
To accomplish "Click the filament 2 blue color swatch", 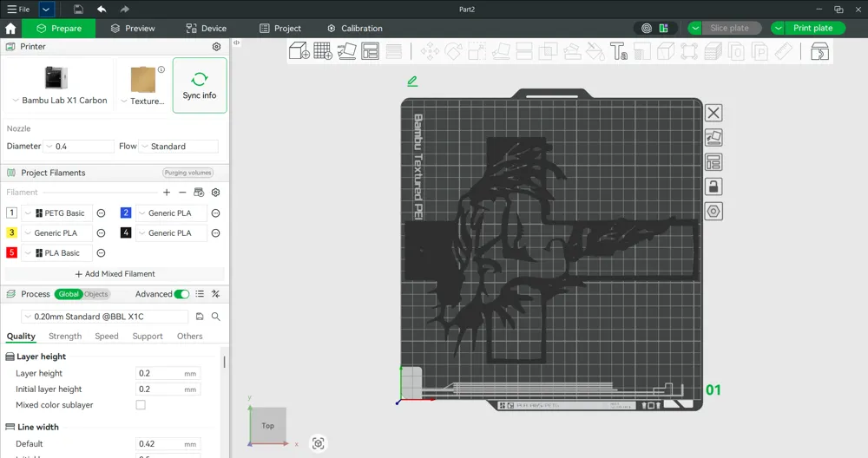I will point(126,213).
